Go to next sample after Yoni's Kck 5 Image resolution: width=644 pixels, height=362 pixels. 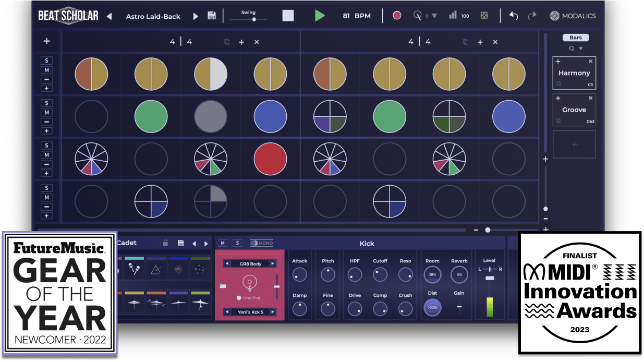(x=273, y=312)
